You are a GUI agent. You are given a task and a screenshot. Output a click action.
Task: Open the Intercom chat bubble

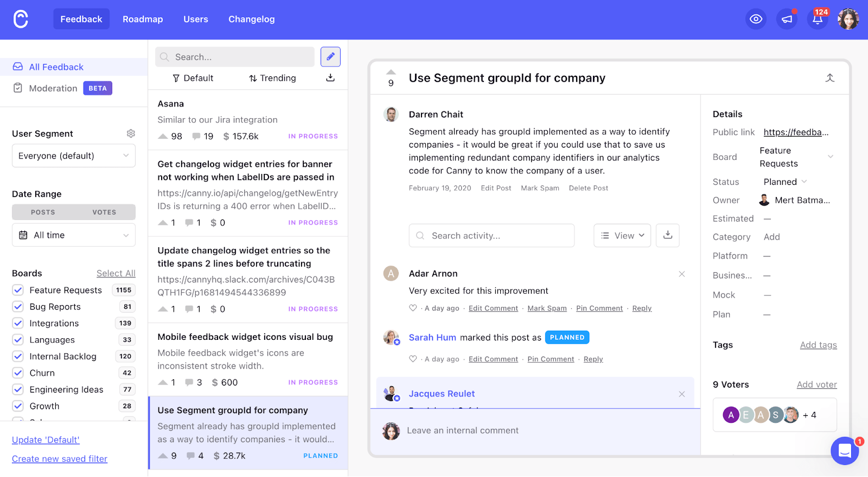click(845, 450)
